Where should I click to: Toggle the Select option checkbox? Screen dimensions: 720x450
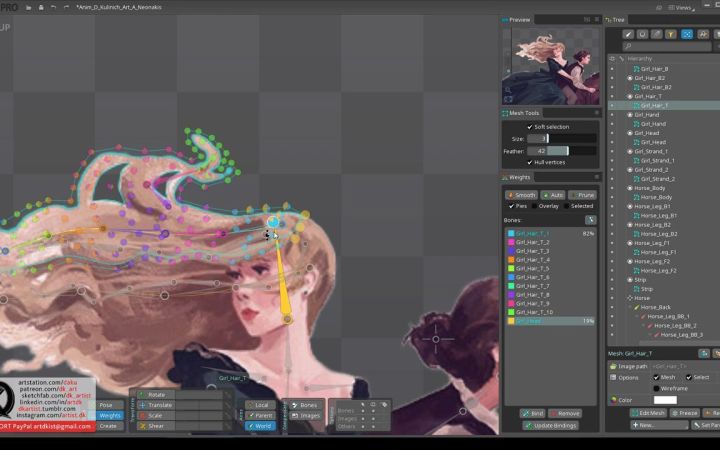pos(689,377)
